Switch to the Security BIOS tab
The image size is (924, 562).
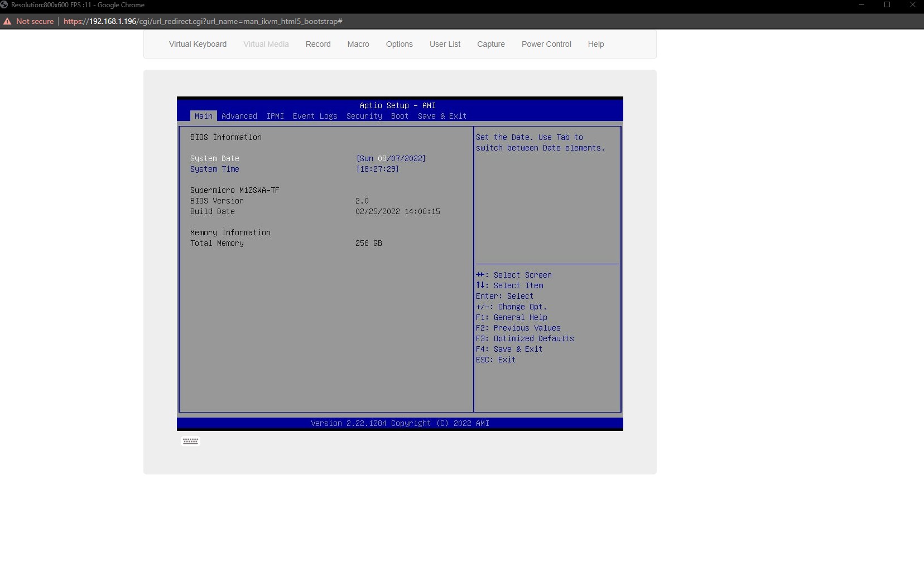(x=364, y=116)
